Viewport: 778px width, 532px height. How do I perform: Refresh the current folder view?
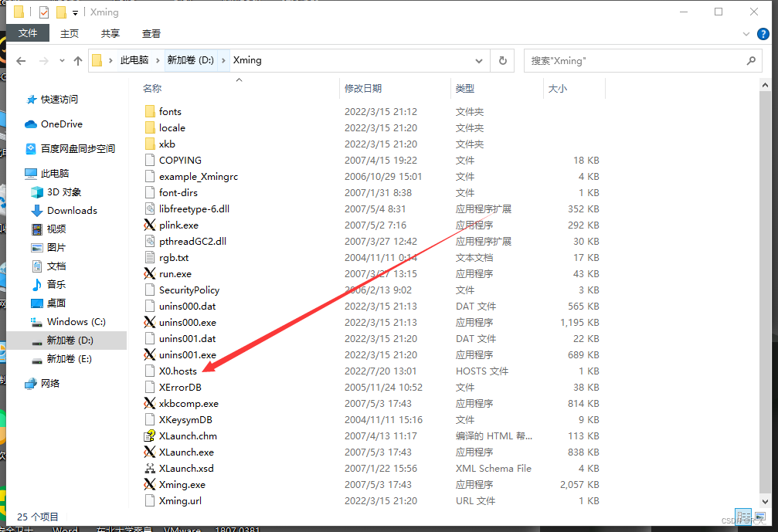coord(503,60)
